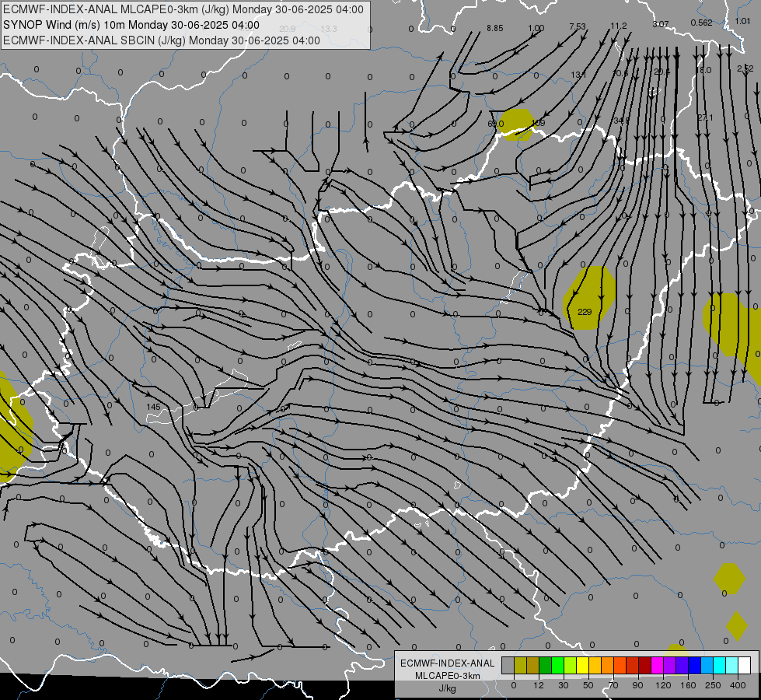Click the map value '69.0'
761x700 pixels.
click(x=495, y=124)
